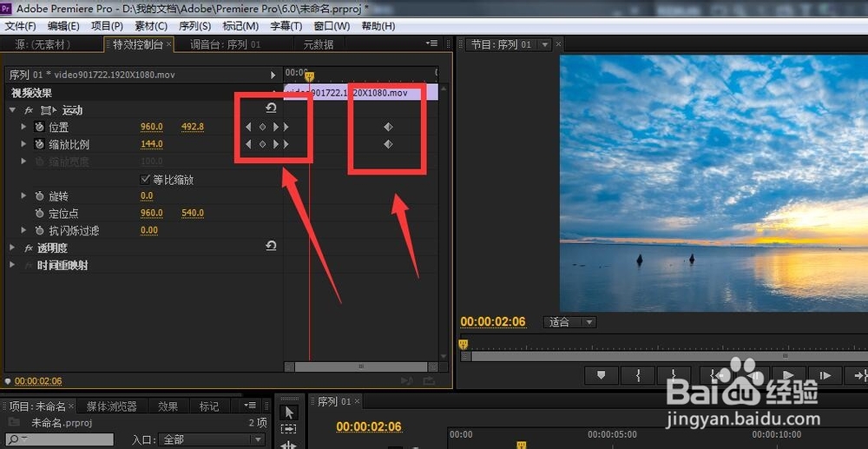Open the 文件(F) menu

coord(20,26)
